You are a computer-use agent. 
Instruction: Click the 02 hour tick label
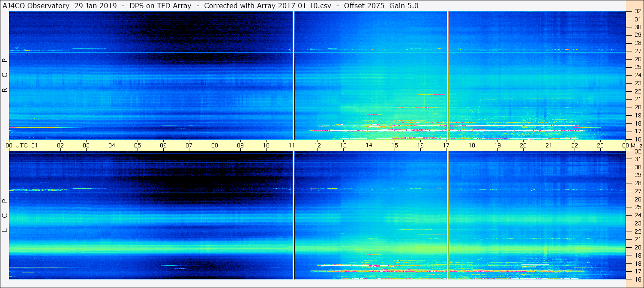(x=60, y=145)
